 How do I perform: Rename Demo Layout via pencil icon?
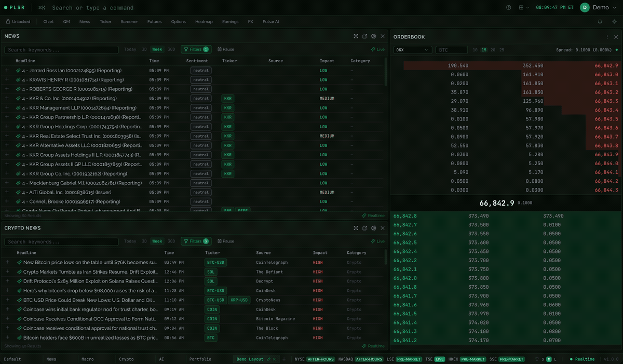point(268,359)
